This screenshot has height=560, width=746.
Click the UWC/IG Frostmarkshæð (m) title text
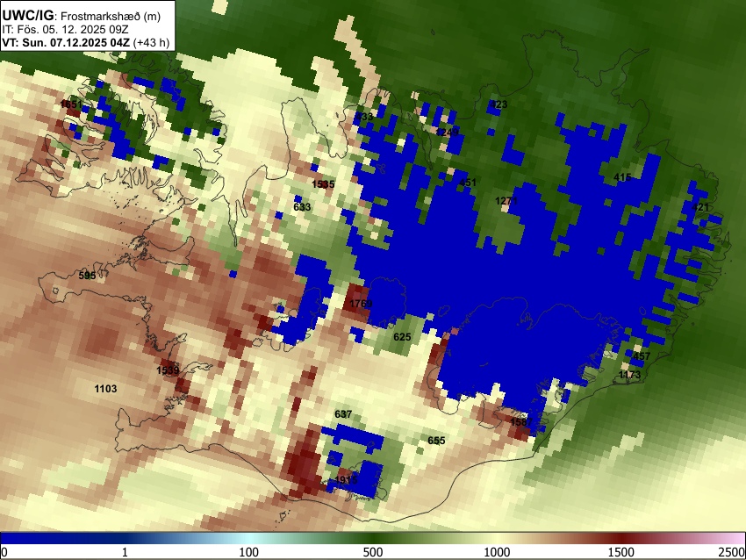[x=82, y=16]
